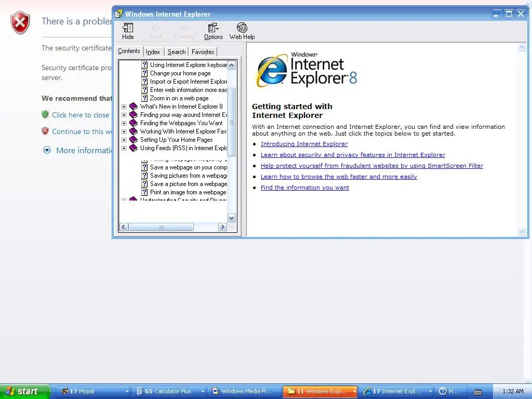Open topic Change your home page

coord(180,73)
